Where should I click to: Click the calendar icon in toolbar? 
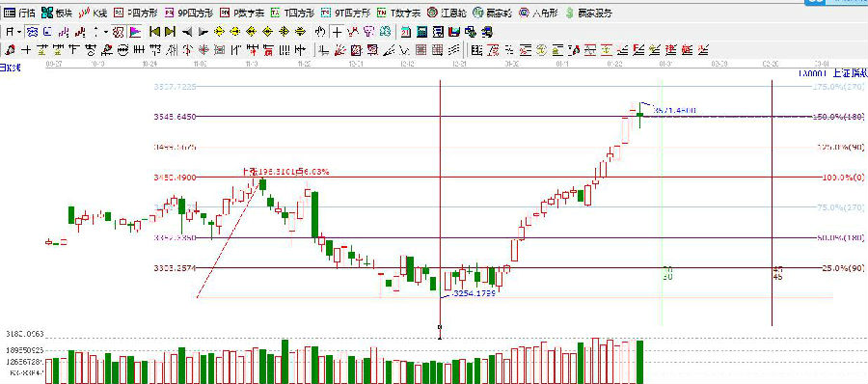(x=406, y=31)
